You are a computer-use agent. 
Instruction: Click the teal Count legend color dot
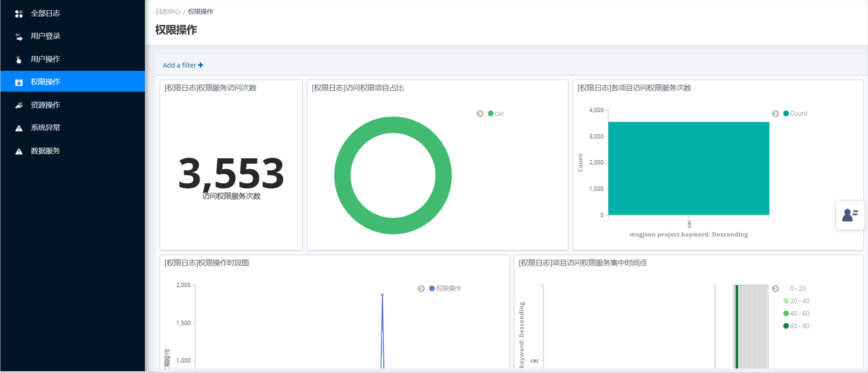[786, 113]
